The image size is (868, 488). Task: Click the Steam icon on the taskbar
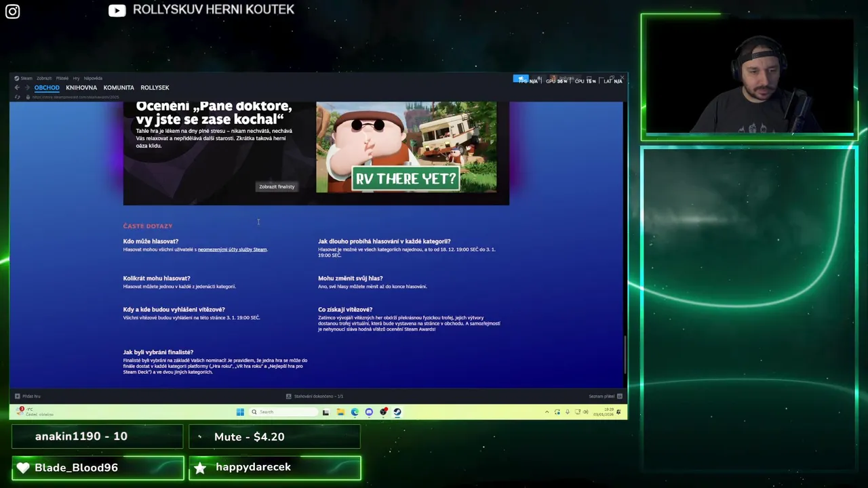397,412
